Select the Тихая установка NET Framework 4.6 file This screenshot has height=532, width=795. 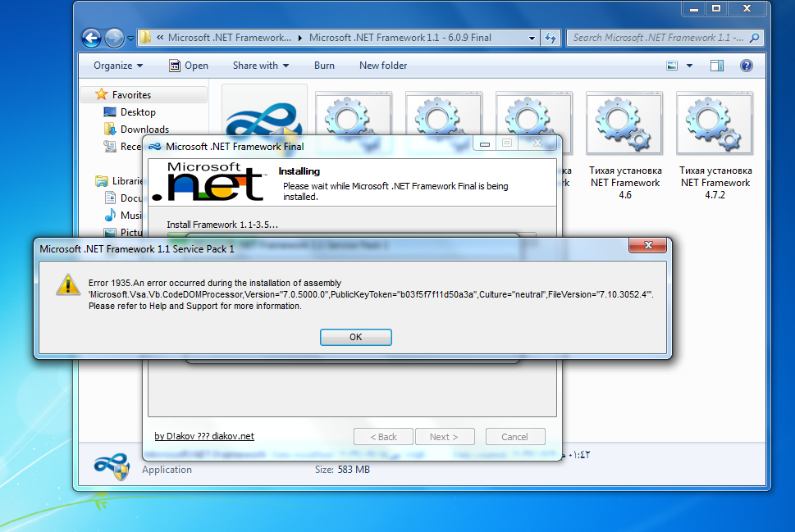[624, 146]
